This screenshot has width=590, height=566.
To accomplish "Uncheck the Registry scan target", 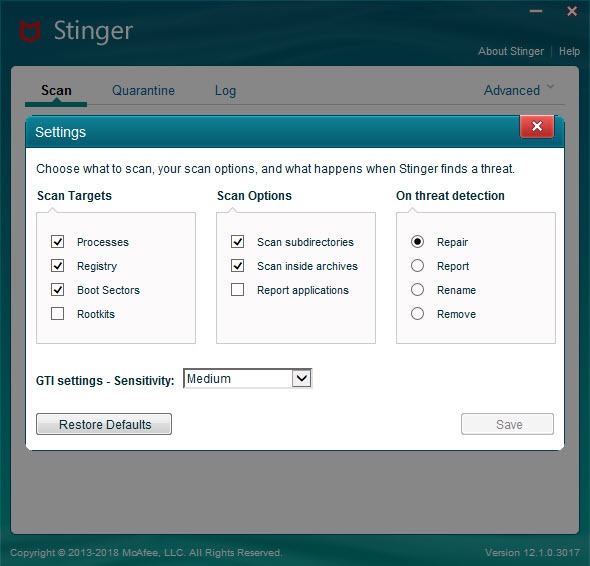I will tap(58, 266).
